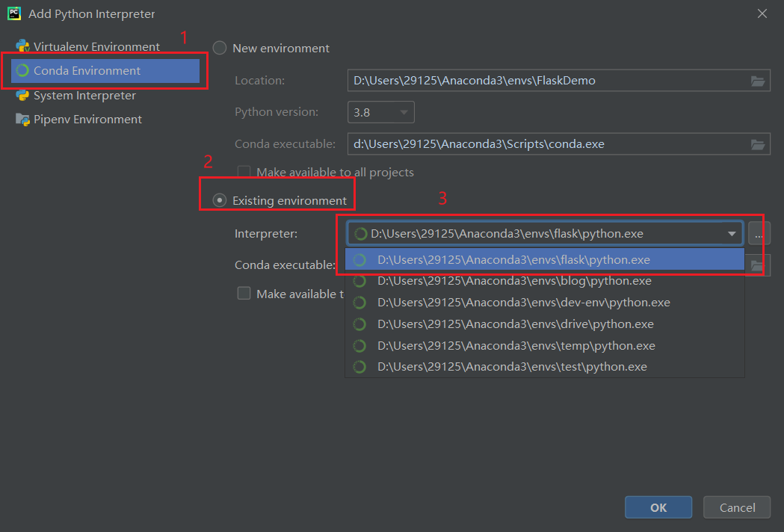
Task: Toggle the lower Make available checkbox
Action: pyautogui.click(x=244, y=293)
